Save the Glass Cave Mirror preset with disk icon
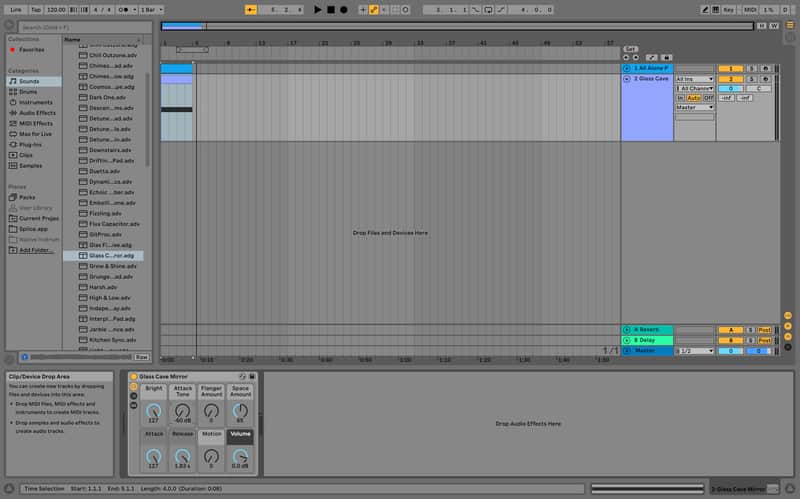The width and height of the screenshot is (800, 499). [252, 377]
